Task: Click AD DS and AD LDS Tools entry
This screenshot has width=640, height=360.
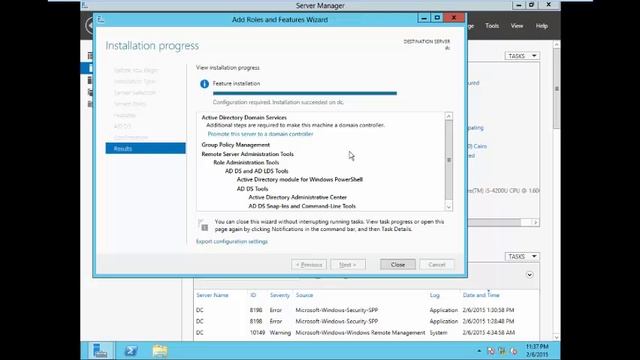Action: tap(256, 171)
